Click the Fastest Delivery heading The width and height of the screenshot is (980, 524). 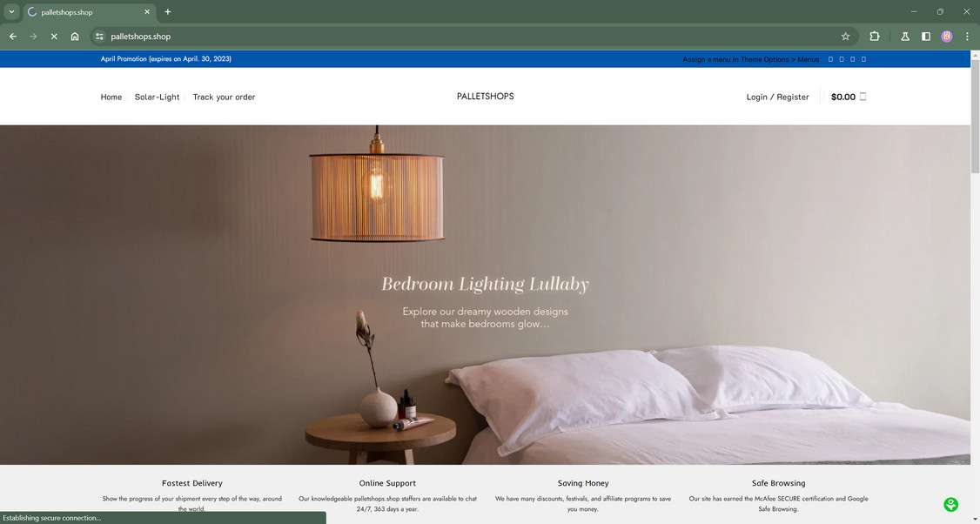pyautogui.click(x=191, y=483)
